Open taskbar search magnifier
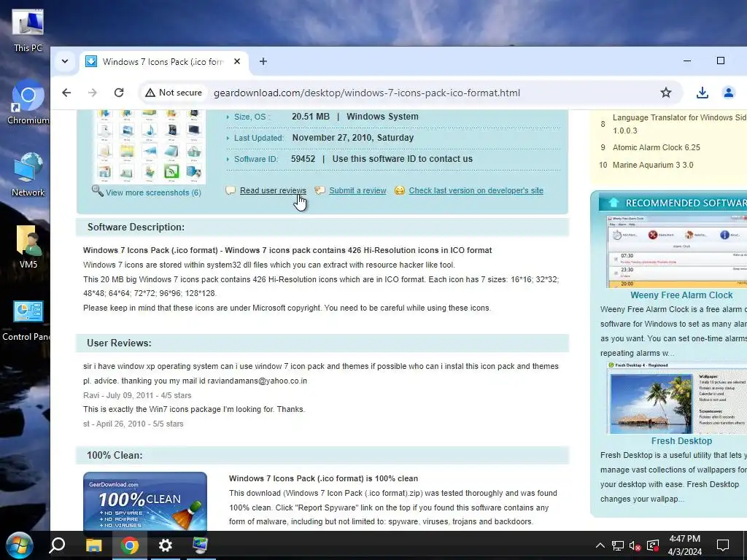 point(57,545)
